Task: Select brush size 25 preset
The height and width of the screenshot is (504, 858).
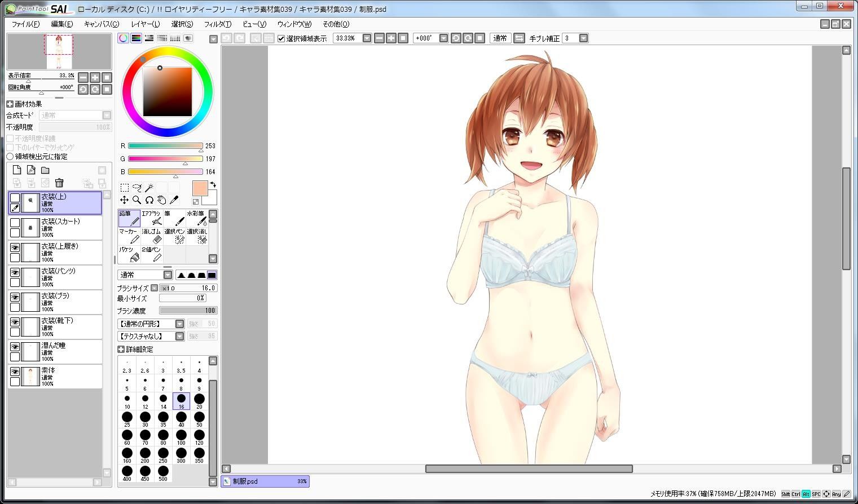Action: pos(127,419)
